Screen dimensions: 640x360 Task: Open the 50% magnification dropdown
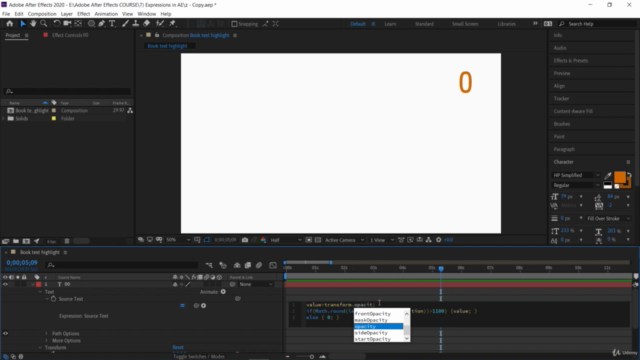tap(178, 240)
